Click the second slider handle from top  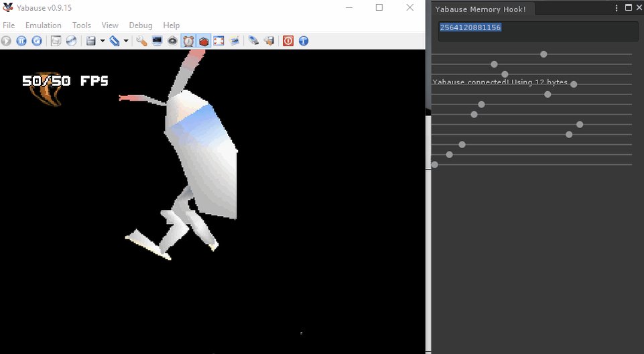[x=494, y=64]
